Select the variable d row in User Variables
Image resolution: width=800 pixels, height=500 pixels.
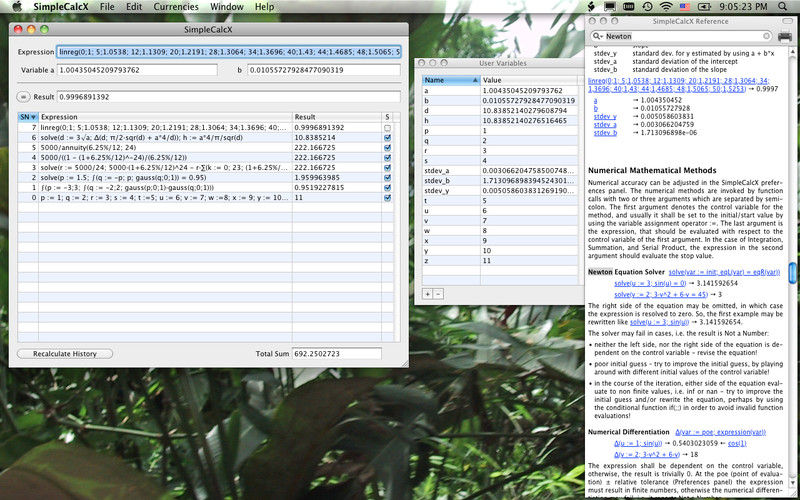click(x=500, y=110)
